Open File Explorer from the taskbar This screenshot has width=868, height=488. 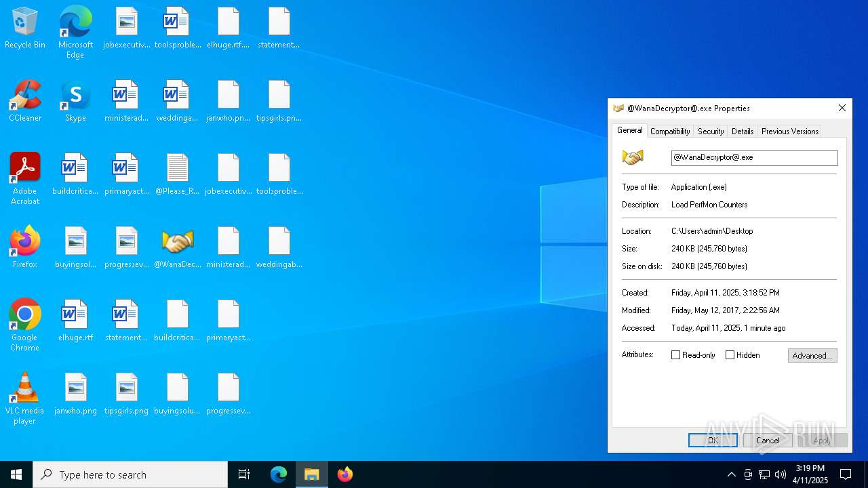pos(312,474)
